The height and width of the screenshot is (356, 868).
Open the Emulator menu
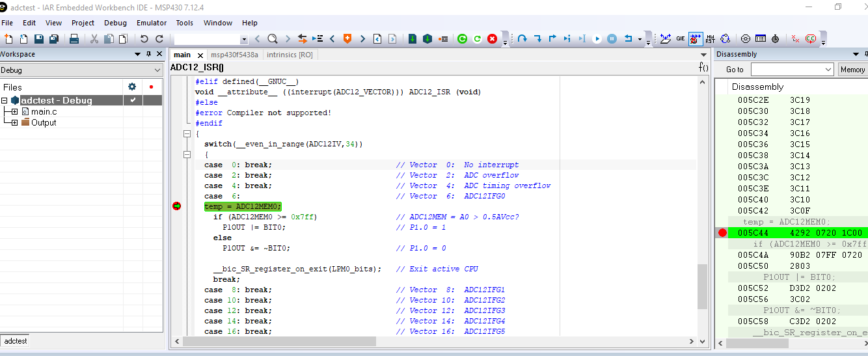pos(152,23)
